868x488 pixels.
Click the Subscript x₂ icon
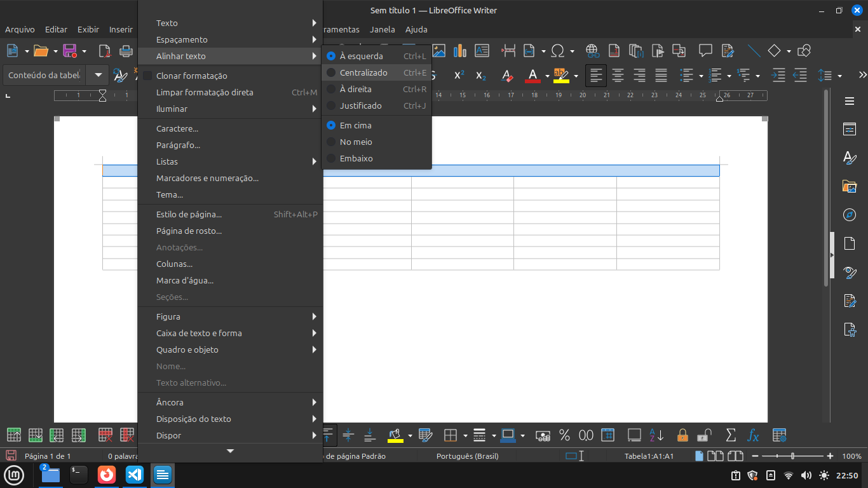click(x=481, y=76)
